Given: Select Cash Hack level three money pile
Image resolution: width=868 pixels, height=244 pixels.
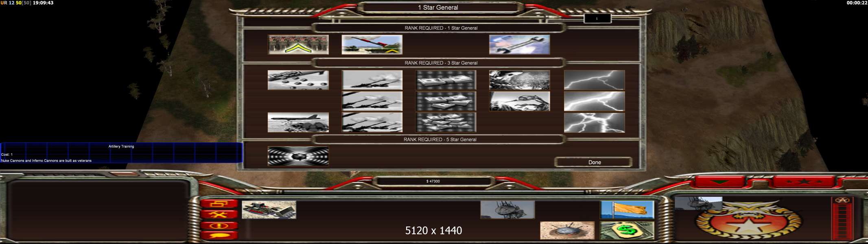Looking at the screenshot, I should click(x=446, y=122).
